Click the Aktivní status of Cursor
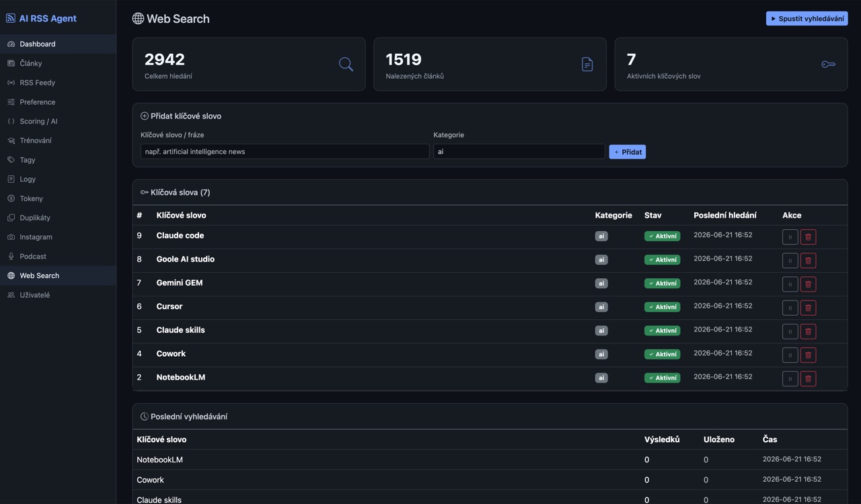Image resolution: width=861 pixels, height=504 pixels. pos(662,307)
